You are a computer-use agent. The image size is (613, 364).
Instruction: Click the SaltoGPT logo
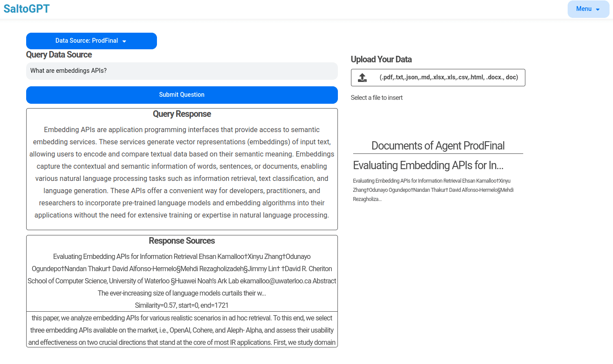[x=27, y=9]
